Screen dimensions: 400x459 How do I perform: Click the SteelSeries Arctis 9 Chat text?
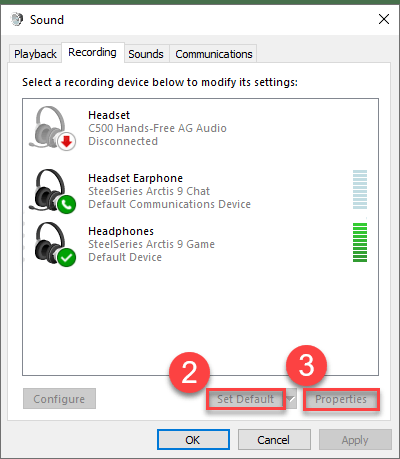click(x=149, y=191)
